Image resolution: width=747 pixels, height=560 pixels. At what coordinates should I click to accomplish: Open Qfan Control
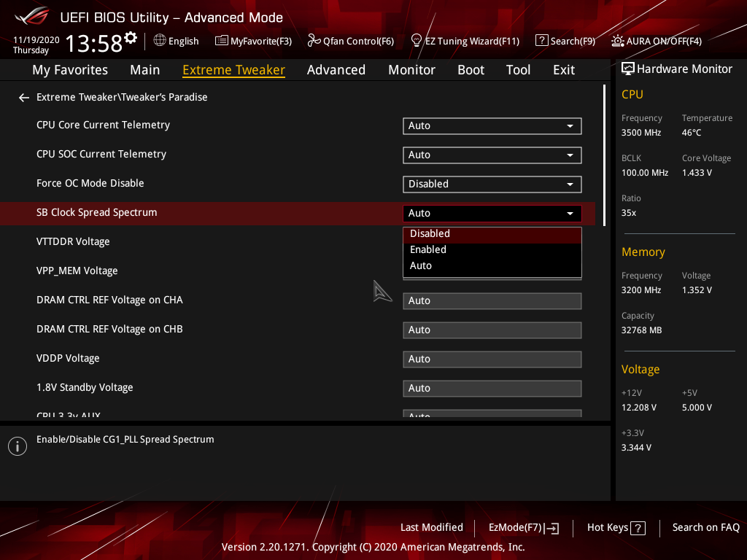coord(351,41)
